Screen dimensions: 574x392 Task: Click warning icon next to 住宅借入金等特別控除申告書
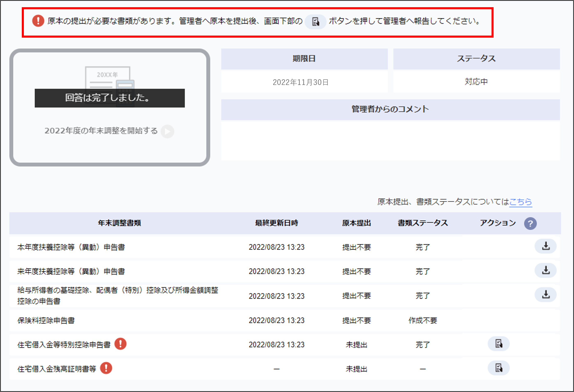(x=120, y=344)
